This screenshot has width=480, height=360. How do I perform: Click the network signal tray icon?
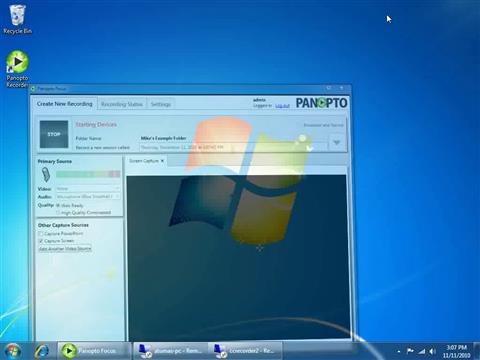(x=422, y=351)
